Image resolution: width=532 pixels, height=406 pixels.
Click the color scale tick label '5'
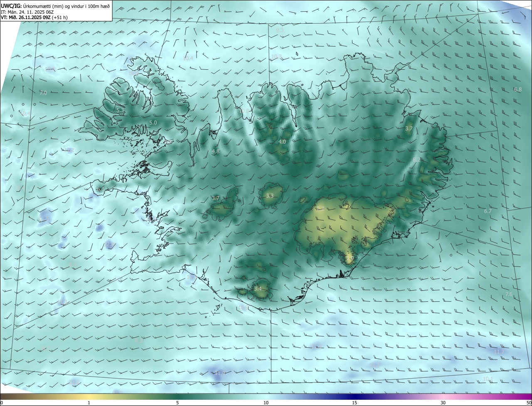[x=177, y=403]
